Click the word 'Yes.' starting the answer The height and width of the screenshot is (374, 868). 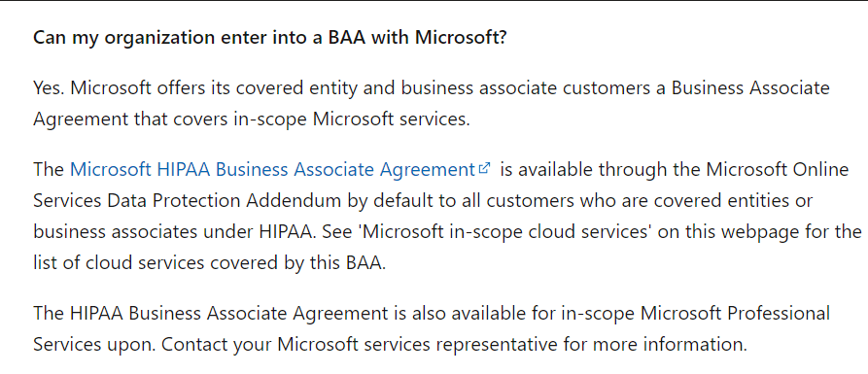50,88
